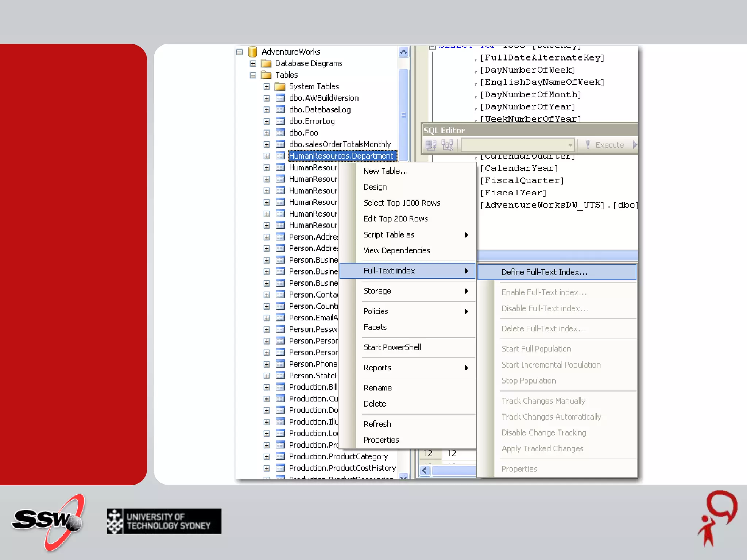The image size is (747, 560).
Task: Collapse the AdventureWorks database node
Action: click(239, 52)
